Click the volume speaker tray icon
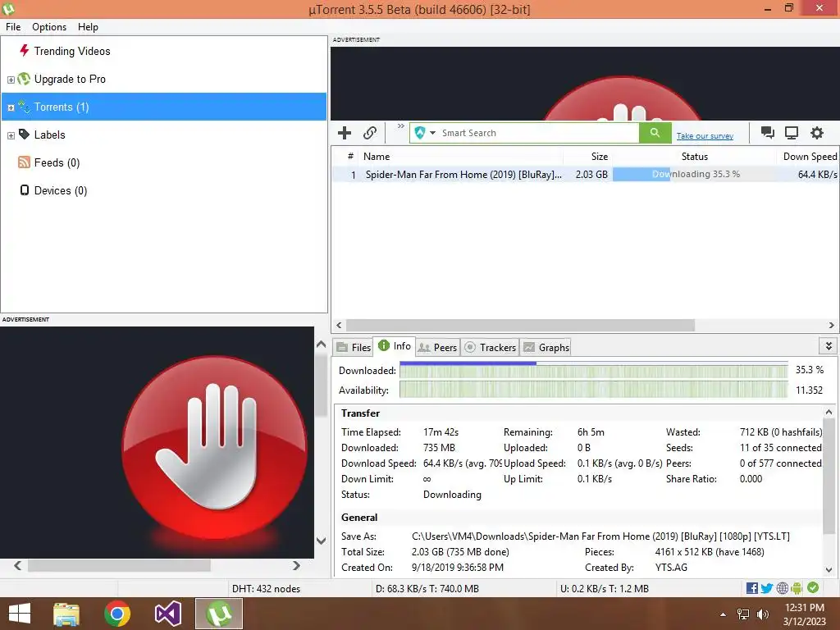This screenshot has height=630, width=840. pos(763,614)
